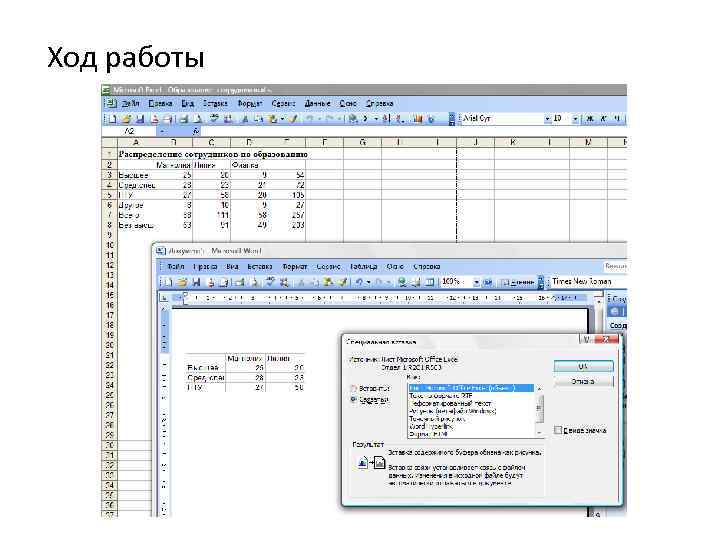Click help question mark in Paste Special dialog
The image size is (720, 540).
pyautogui.click(x=586, y=339)
